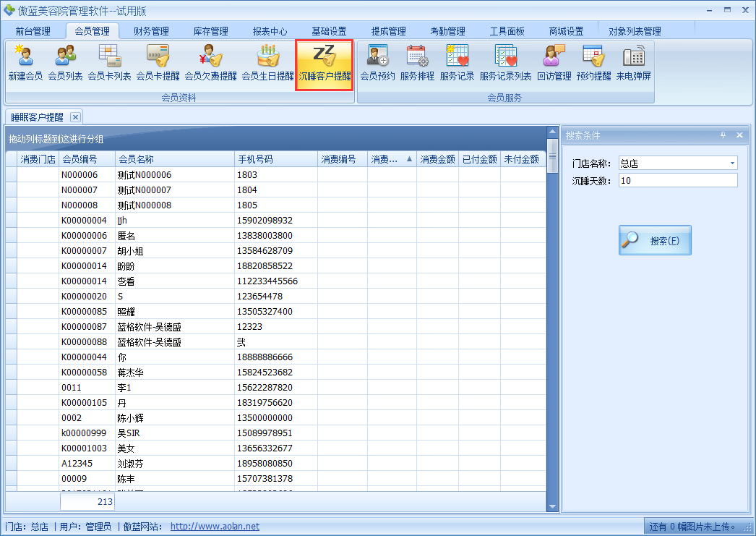Click the 搜索(F) search button
Screen dimensions: 756x536
[655, 240]
